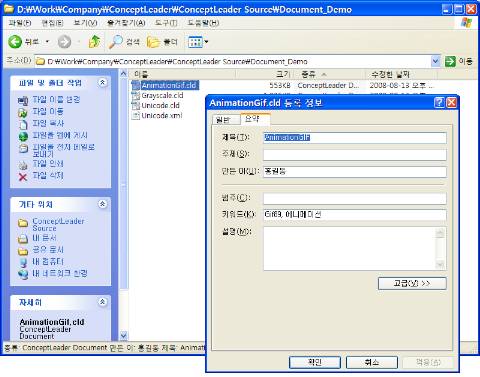Click the Category input field
Viewport: 480px width, 377px height.
tap(354, 198)
